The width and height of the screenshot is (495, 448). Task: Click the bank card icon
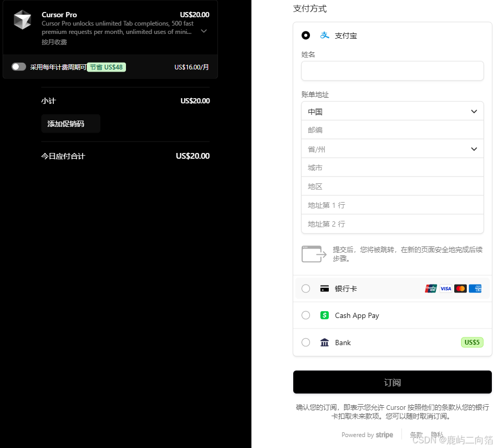325,288
